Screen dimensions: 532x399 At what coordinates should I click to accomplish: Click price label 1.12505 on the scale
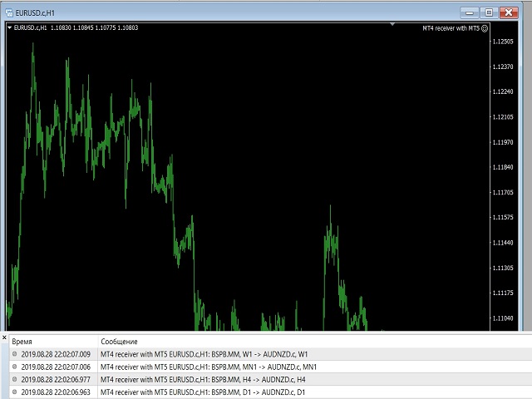pos(503,42)
